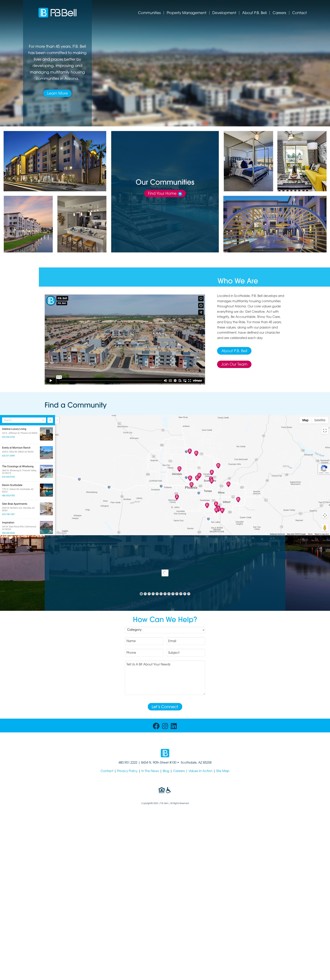Screen dimensions: 330x980
Task: Click the Equal Housing Opportunity icon
Action: (161, 790)
